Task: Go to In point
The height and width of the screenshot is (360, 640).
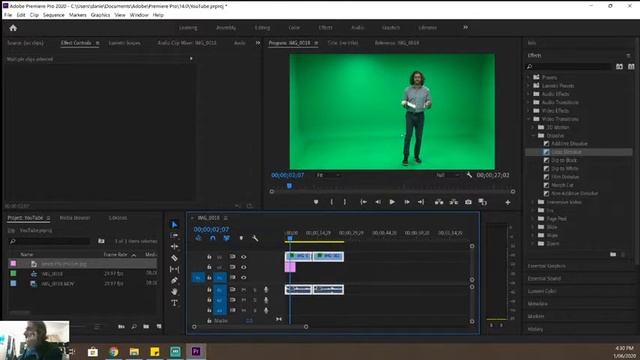Action: click(x=363, y=202)
